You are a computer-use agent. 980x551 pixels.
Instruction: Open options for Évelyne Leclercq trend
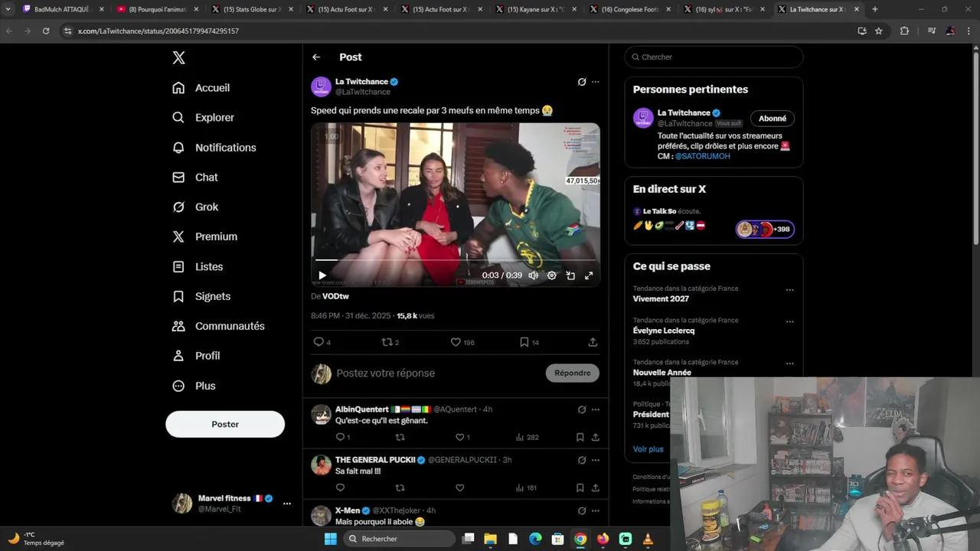coord(789,321)
